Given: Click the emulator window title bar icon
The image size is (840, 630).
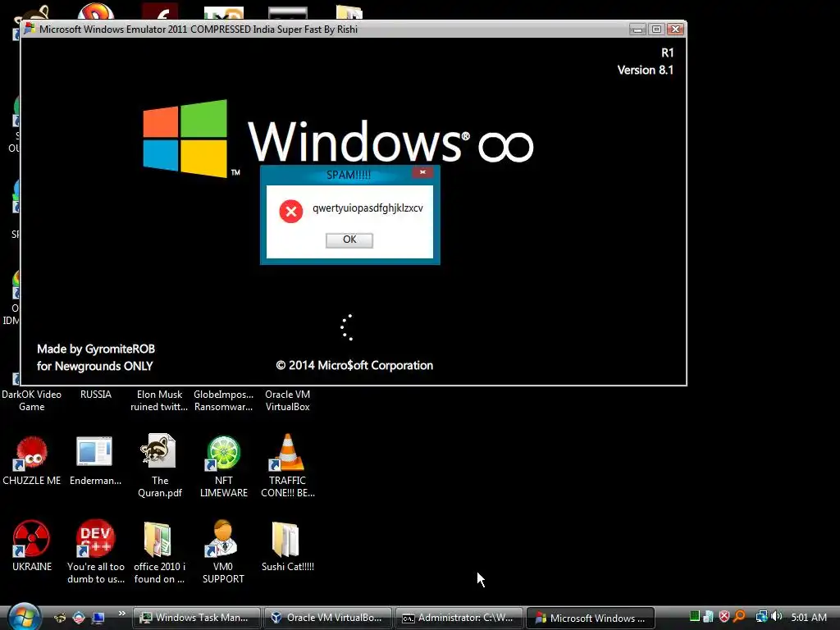Looking at the screenshot, I should pyautogui.click(x=30, y=29).
